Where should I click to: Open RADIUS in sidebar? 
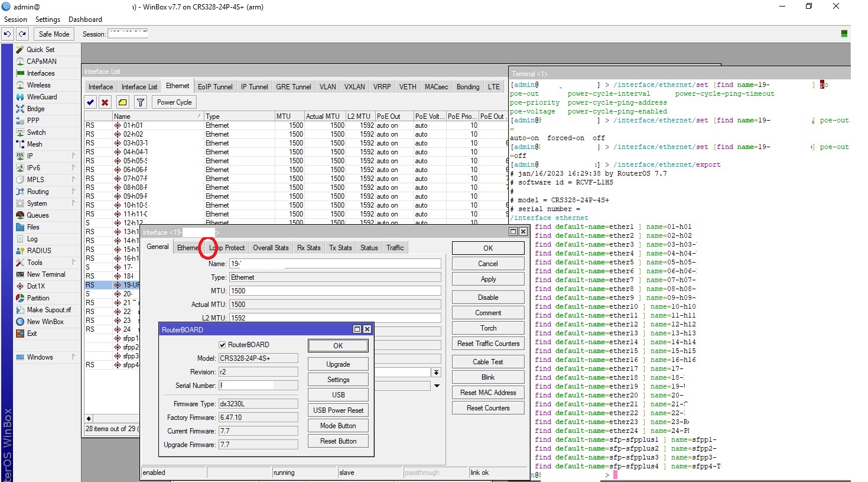pos(40,251)
